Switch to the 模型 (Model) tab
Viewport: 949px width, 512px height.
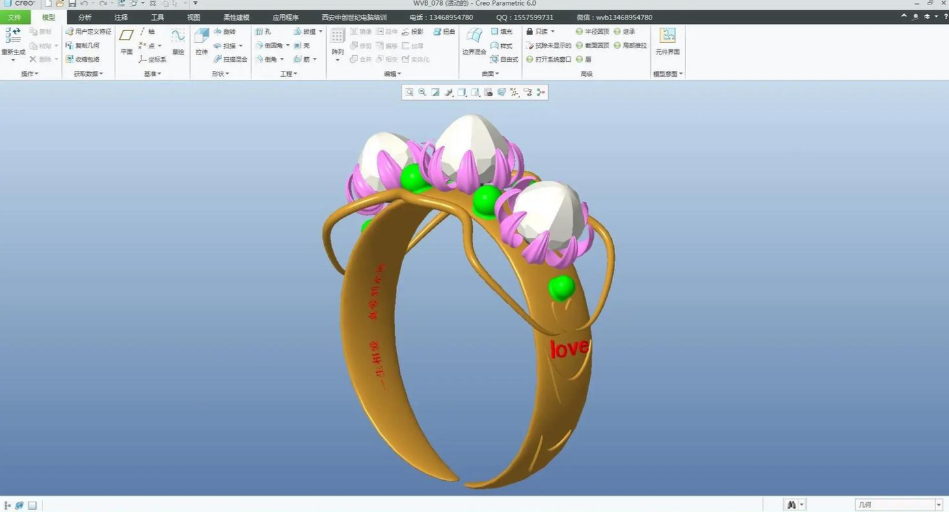48,18
